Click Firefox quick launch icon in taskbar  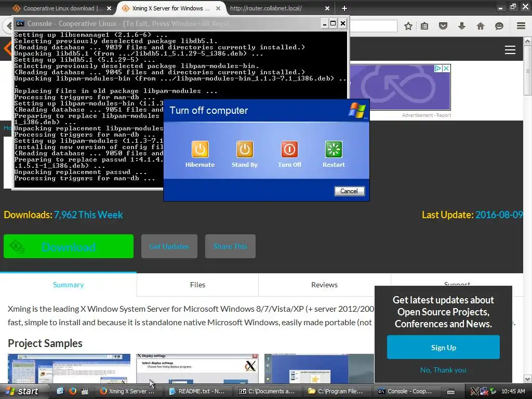tap(72, 391)
